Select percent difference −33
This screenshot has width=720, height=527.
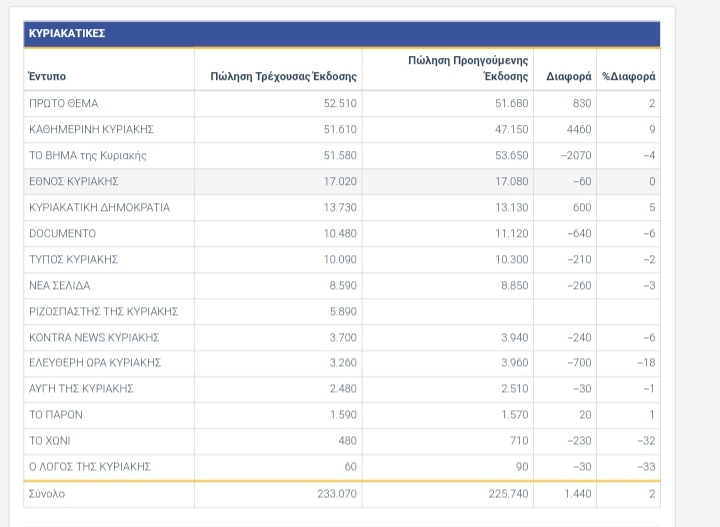tap(646, 467)
